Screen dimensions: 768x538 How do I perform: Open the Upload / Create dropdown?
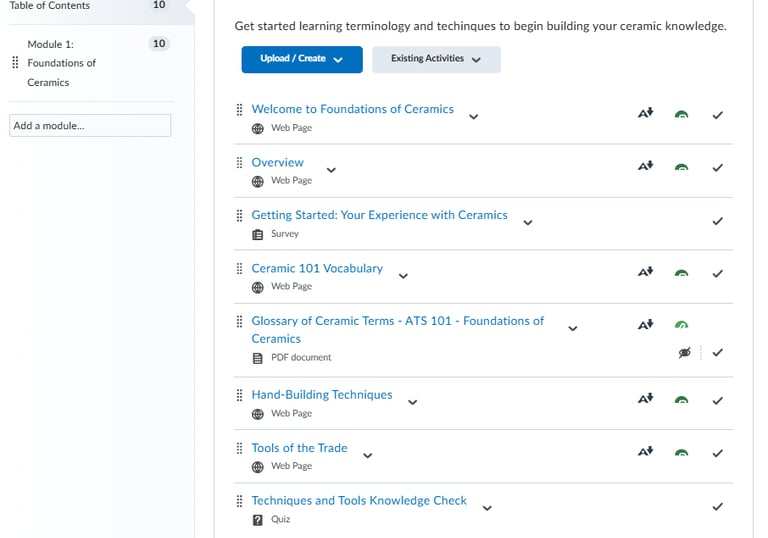click(x=302, y=59)
